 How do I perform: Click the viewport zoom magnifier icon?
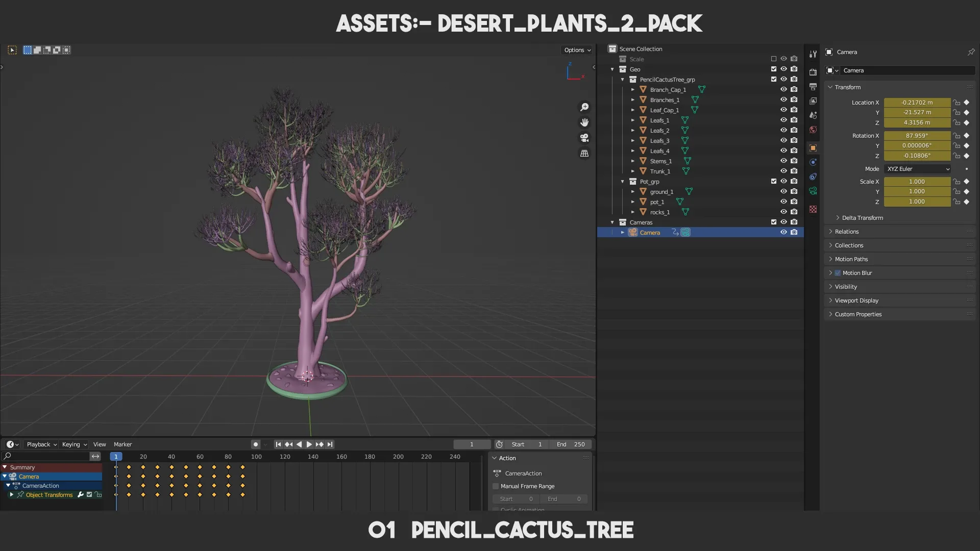584,107
